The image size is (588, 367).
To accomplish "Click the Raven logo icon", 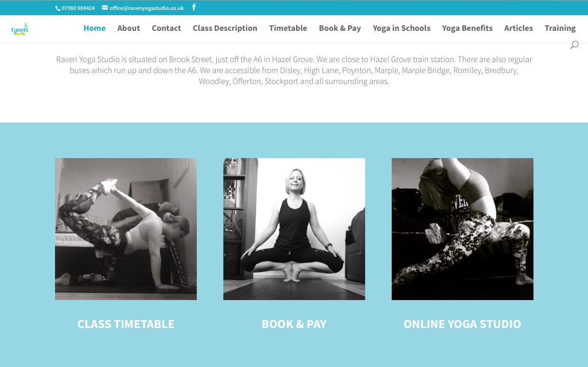I will click(x=20, y=29).
